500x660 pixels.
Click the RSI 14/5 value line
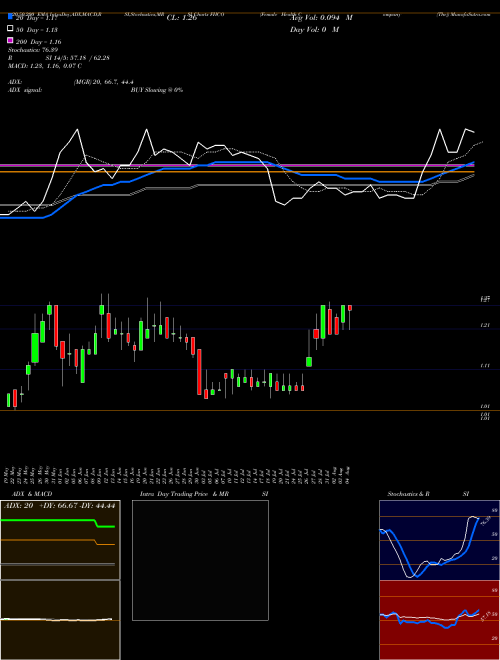[x=59, y=58]
